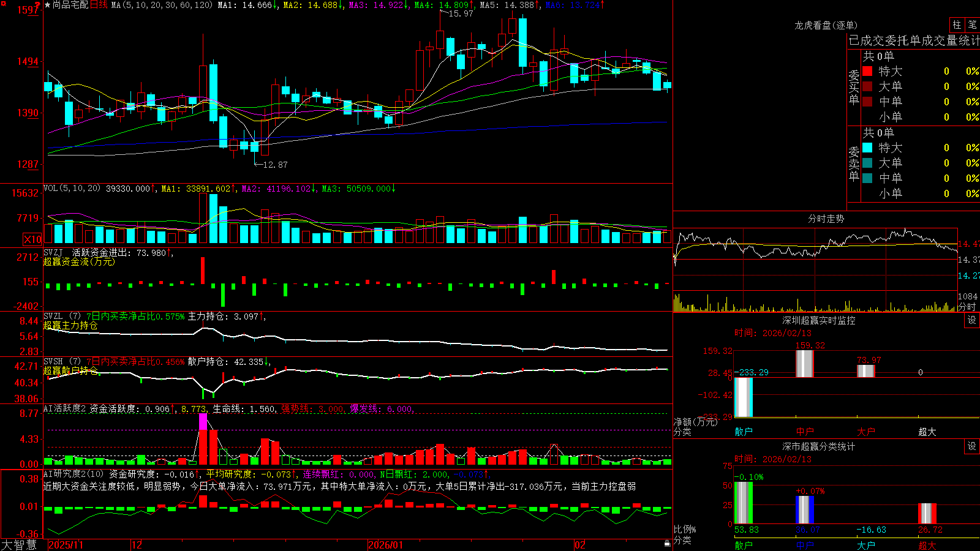Click the magenta peak bar in AI活跃度2
Viewport: 980px width, 551px height.
point(203,422)
